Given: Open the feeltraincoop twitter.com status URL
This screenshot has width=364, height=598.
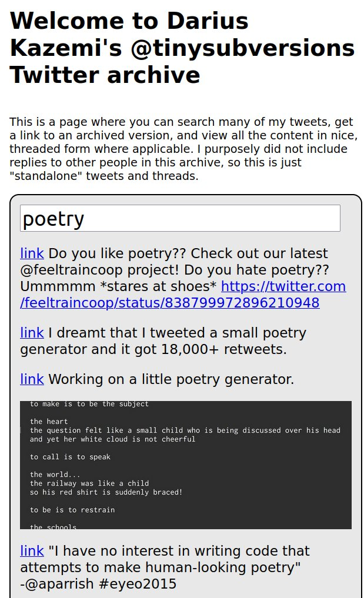Looking at the screenshot, I should [182, 295].
